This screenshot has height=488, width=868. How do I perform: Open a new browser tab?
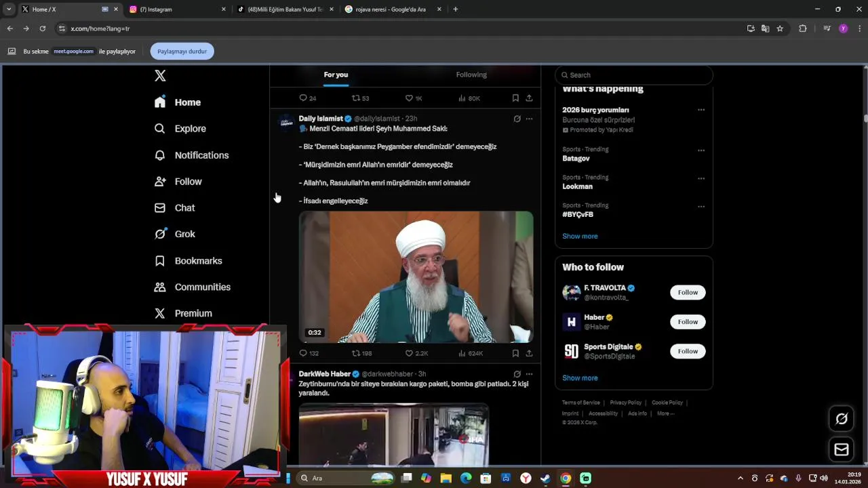[455, 9]
